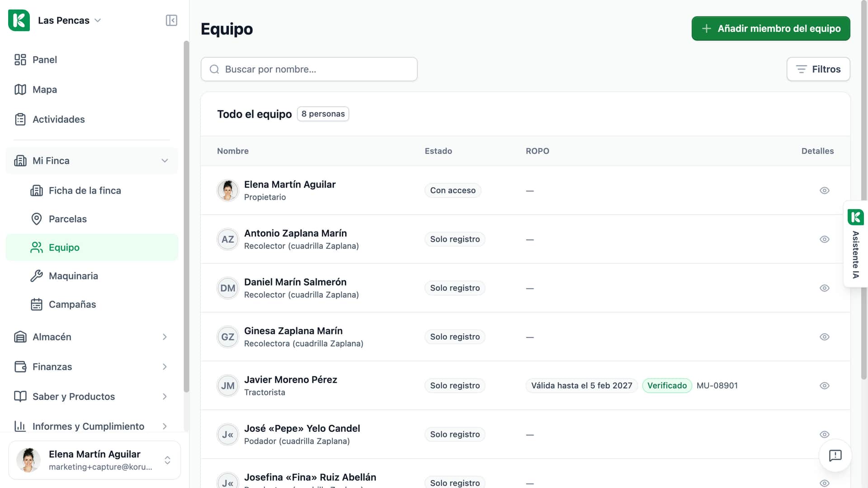Open the Asistente IA side tab
868x488 pixels.
[855, 244]
